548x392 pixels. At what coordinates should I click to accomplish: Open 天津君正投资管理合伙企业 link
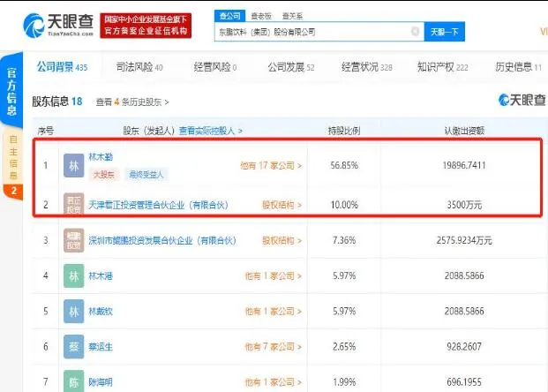click(158, 205)
